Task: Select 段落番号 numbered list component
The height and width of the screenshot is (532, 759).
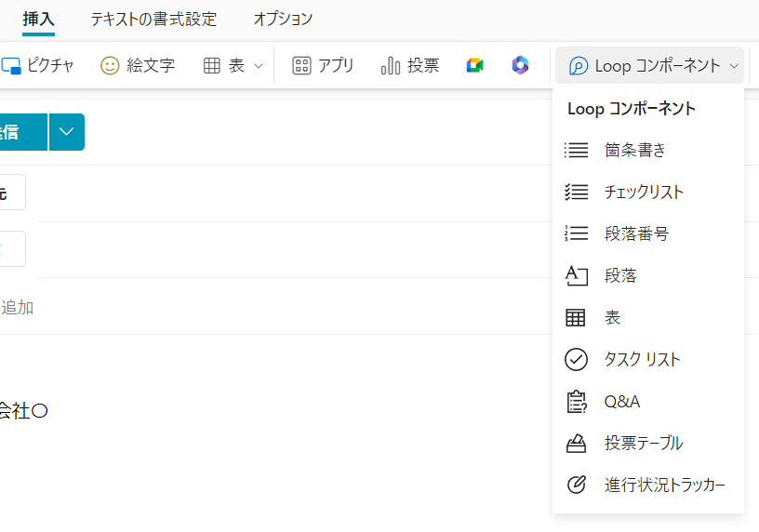Action: pos(648,233)
